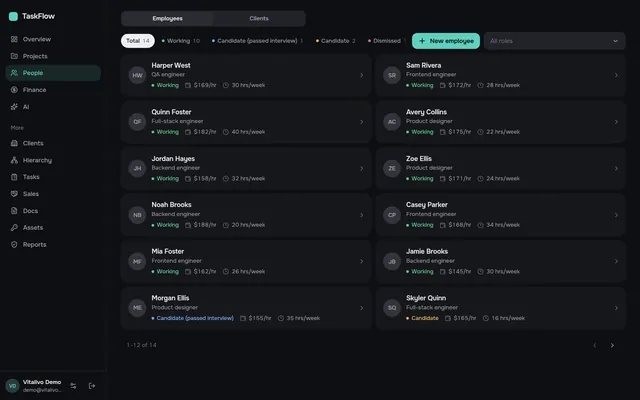Viewport: 640px width, 400px height.
Task: Click the account switch icon beside Vitalivo Demo
Action: pyautogui.click(x=73, y=386)
